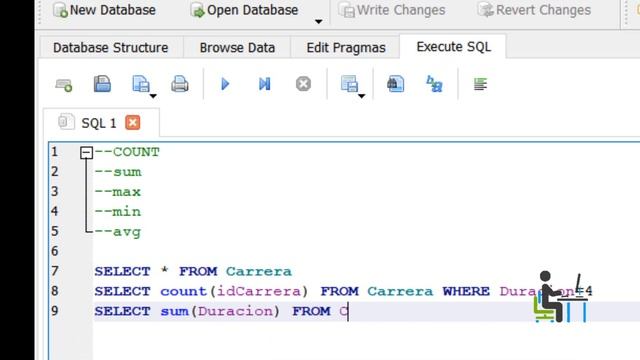The width and height of the screenshot is (640, 360).
Task: Select the Execute SQL tab
Action: [x=453, y=47]
